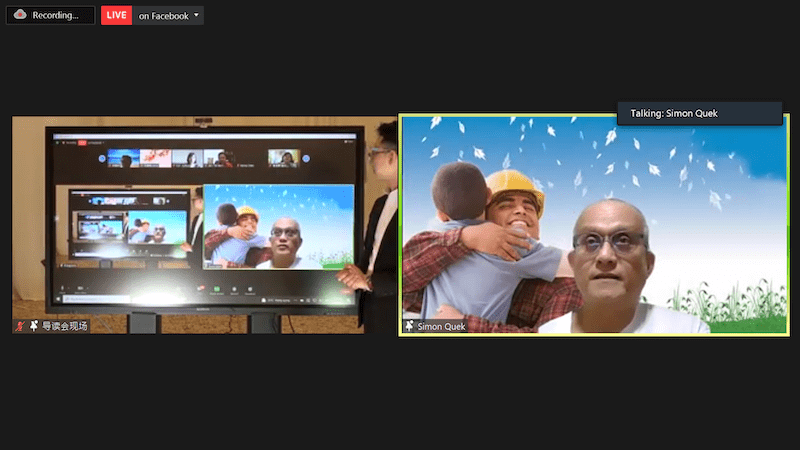This screenshot has width=800, height=450.
Task: Click the muted microphone icon on left tile
Action: pos(20,326)
